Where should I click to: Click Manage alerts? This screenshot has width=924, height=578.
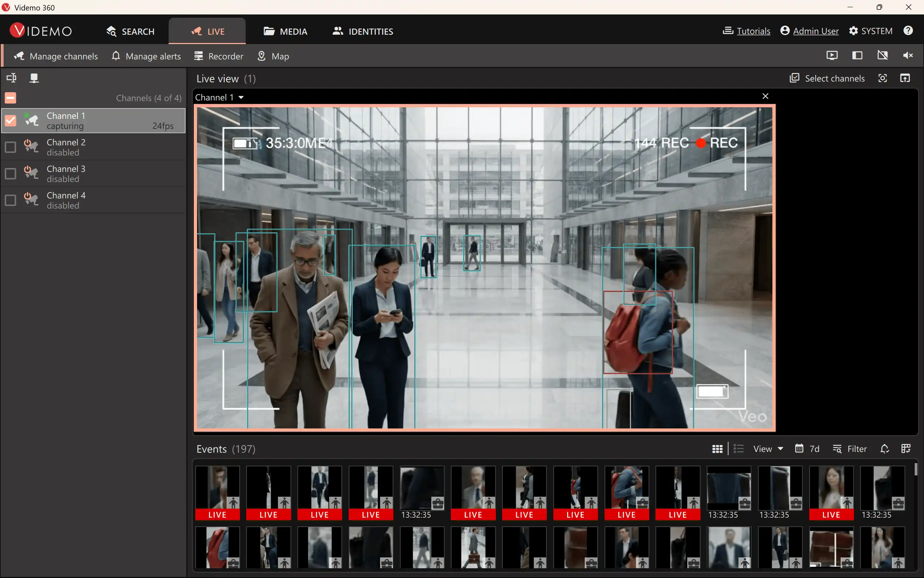coord(146,56)
